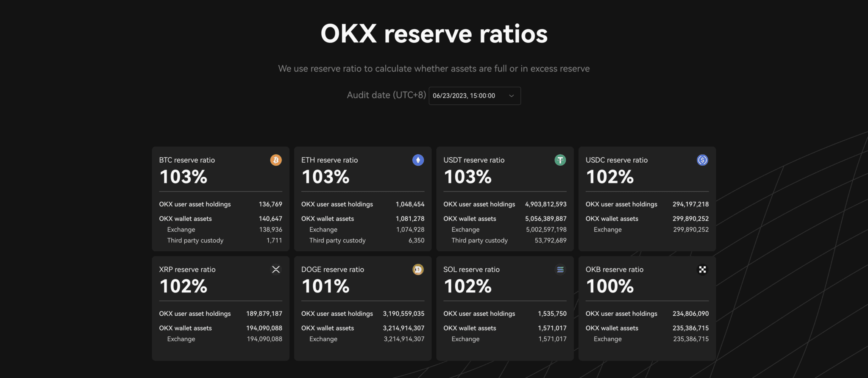Click SOL OKX wallet assets label
Image resolution: width=868 pixels, height=378 pixels.
[470, 328]
